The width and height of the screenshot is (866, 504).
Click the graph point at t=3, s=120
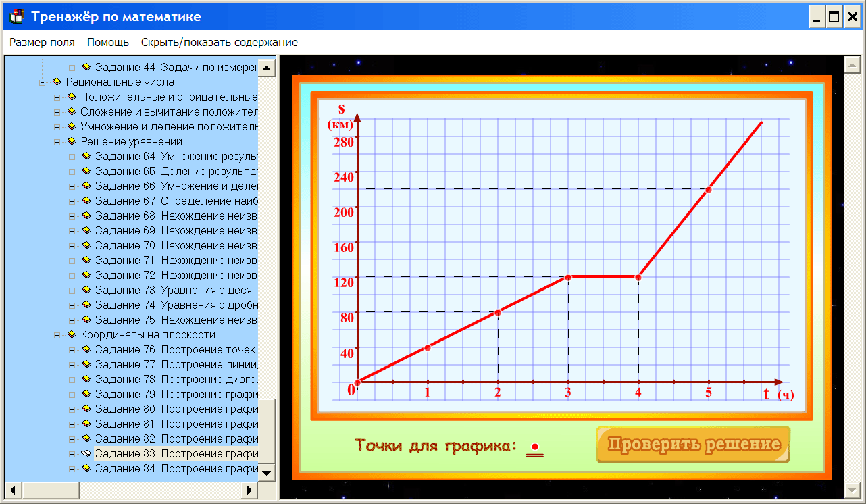568,277
